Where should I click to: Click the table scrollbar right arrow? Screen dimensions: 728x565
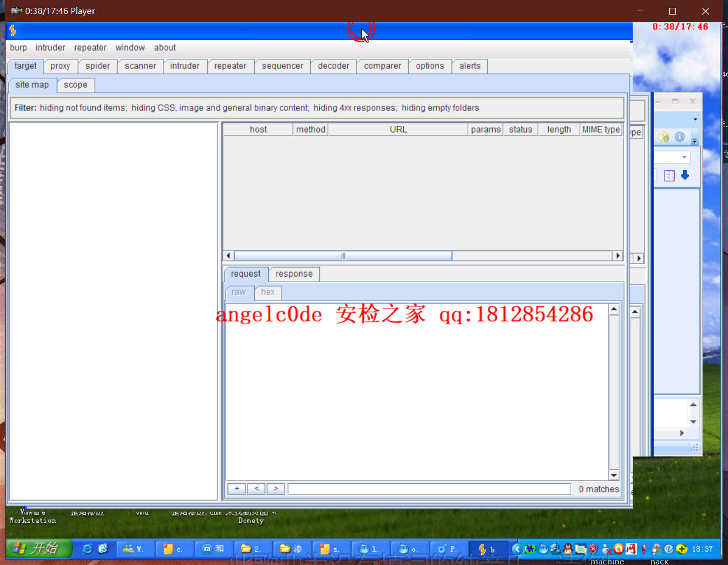(x=618, y=256)
